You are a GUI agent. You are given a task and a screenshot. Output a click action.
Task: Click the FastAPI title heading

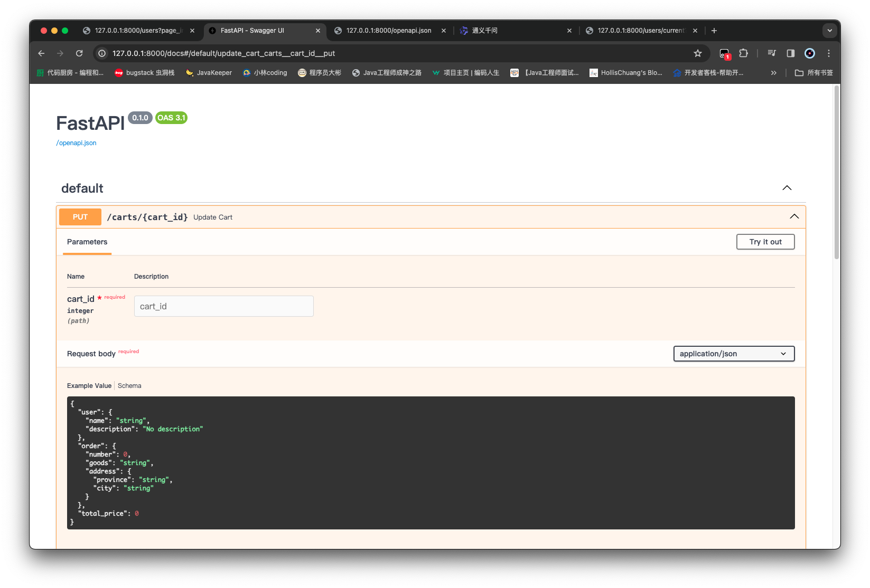(x=90, y=123)
